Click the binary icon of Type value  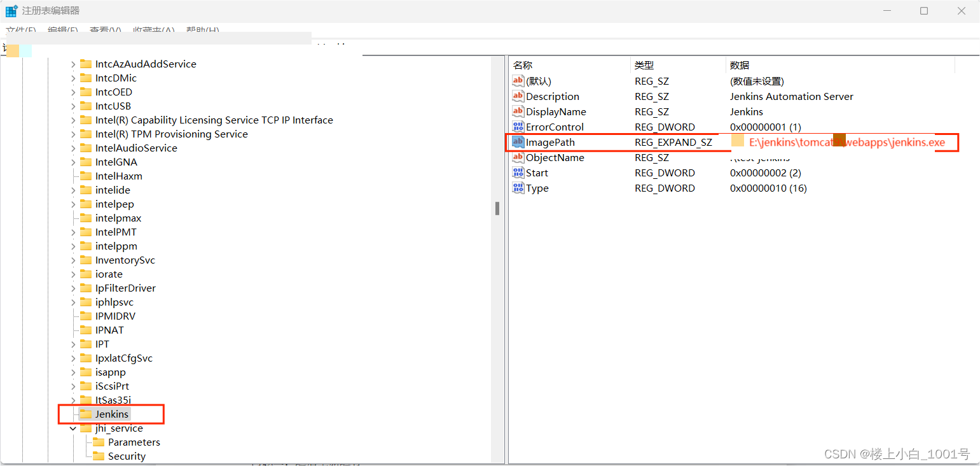click(518, 188)
